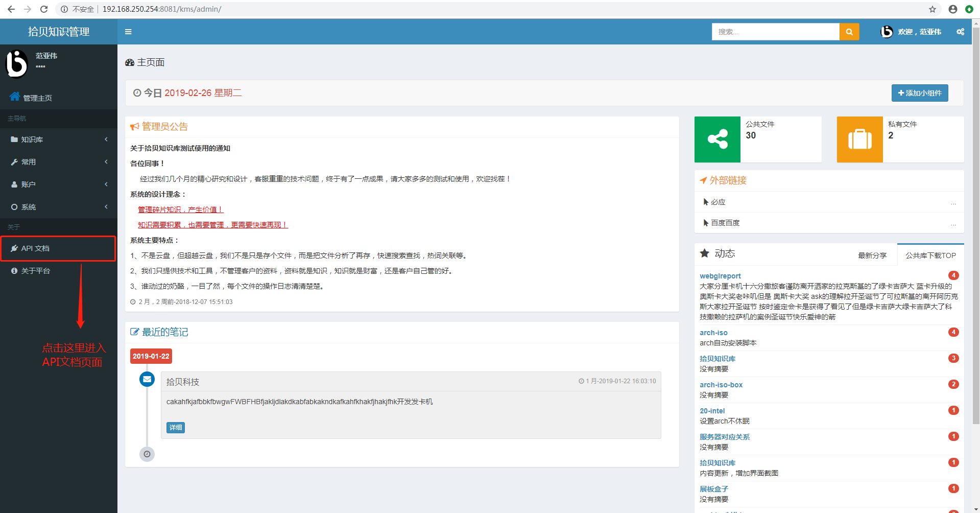Image resolution: width=980 pixels, height=513 pixels.
Task: Bookmark page with the star icon
Action: [933, 9]
